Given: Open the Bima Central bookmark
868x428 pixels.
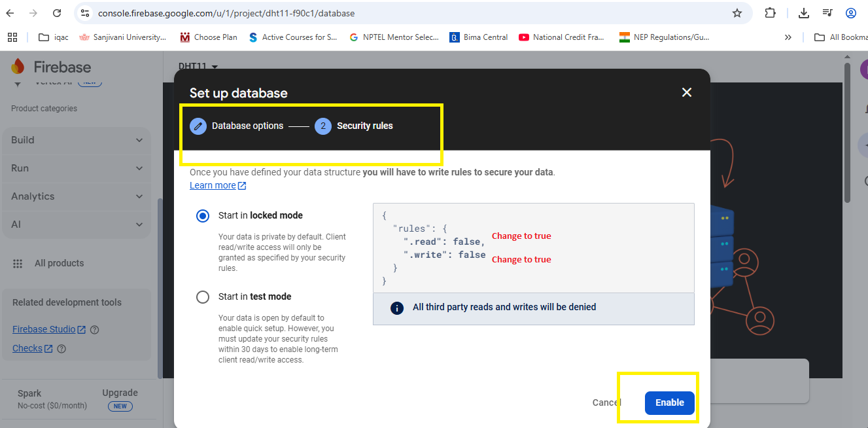Looking at the screenshot, I should (479, 37).
